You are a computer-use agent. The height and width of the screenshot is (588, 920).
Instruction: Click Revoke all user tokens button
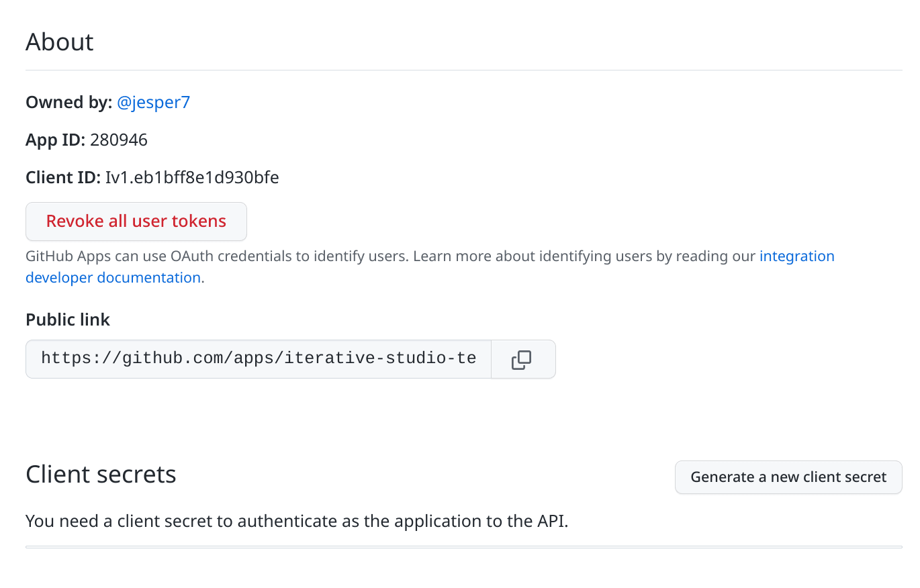pyautogui.click(x=136, y=222)
